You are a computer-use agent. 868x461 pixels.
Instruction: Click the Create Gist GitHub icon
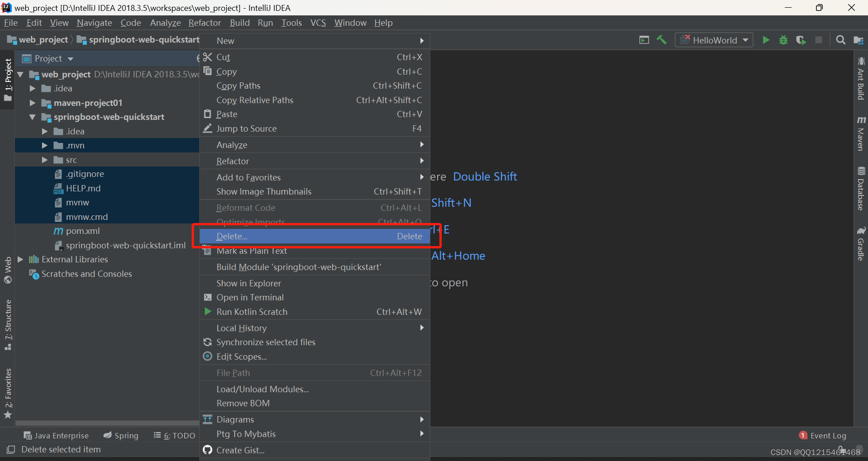tap(208, 450)
